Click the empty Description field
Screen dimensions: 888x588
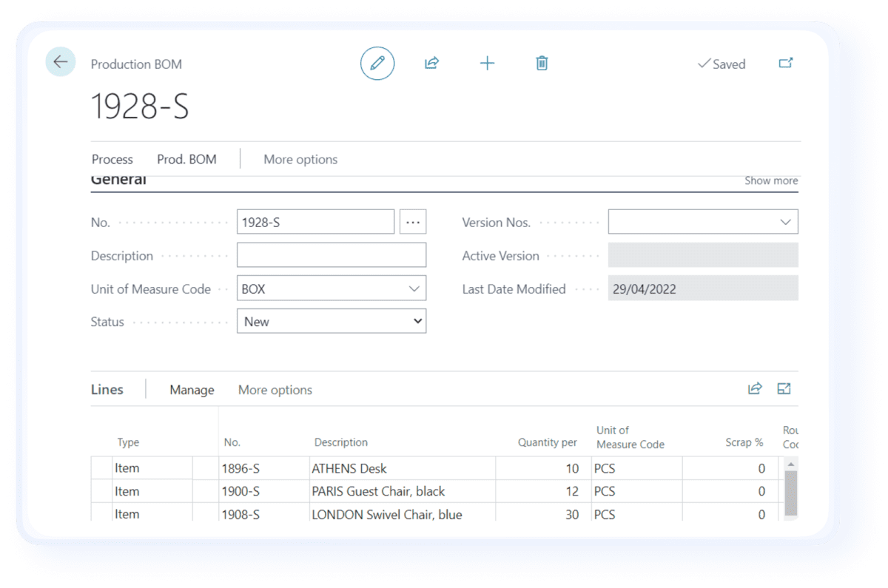coord(332,255)
